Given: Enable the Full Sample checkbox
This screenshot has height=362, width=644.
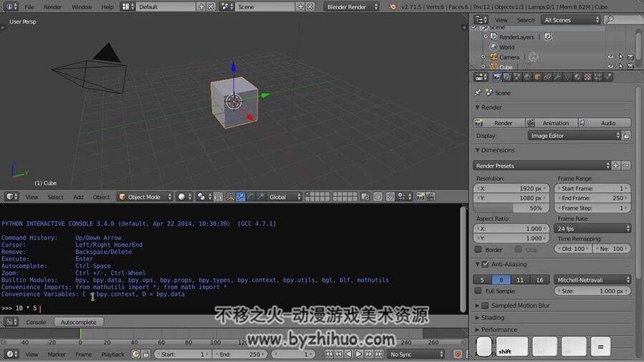Looking at the screenshot, I should [x=478, y=290].
